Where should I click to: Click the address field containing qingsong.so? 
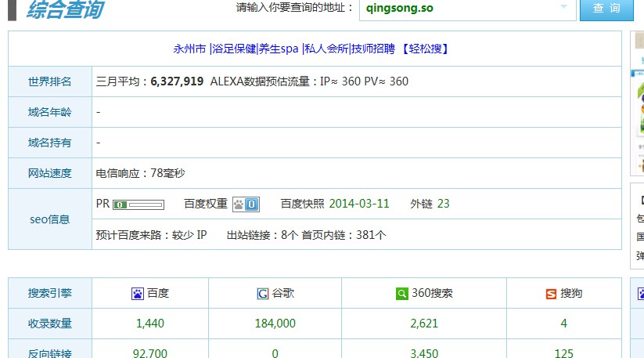click(x=468, y=8)
